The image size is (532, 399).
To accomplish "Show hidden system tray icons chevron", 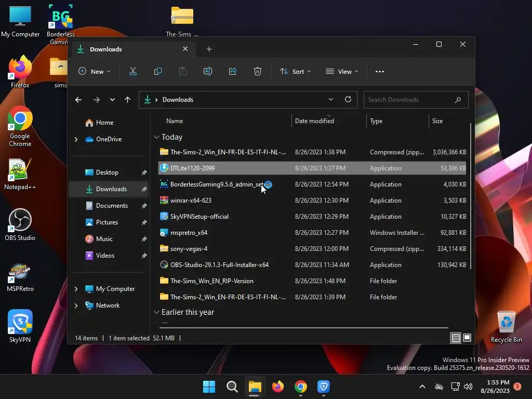I will [x=422, y=387].
